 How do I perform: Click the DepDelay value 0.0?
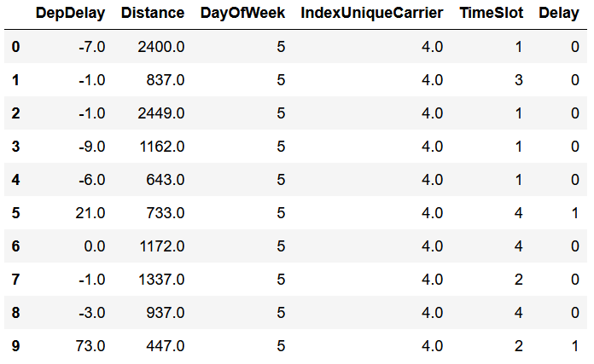coord(95,246)
